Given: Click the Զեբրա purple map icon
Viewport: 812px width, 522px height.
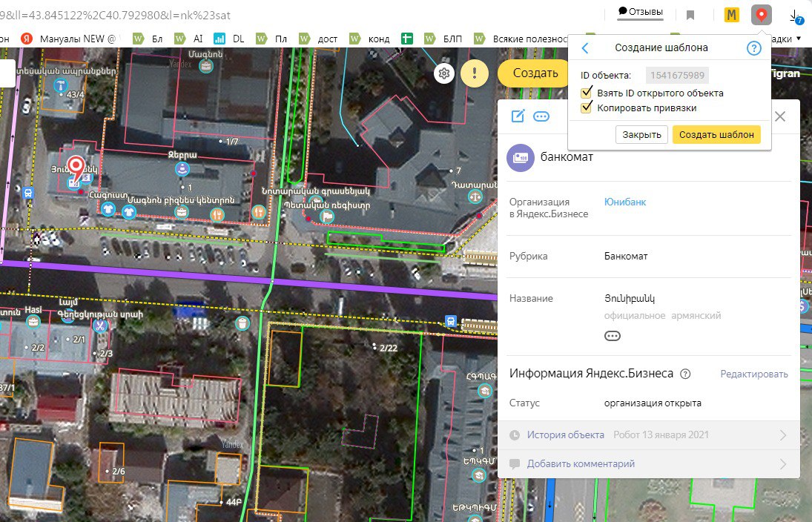Looking at the screenshot, I should (182, 168).
